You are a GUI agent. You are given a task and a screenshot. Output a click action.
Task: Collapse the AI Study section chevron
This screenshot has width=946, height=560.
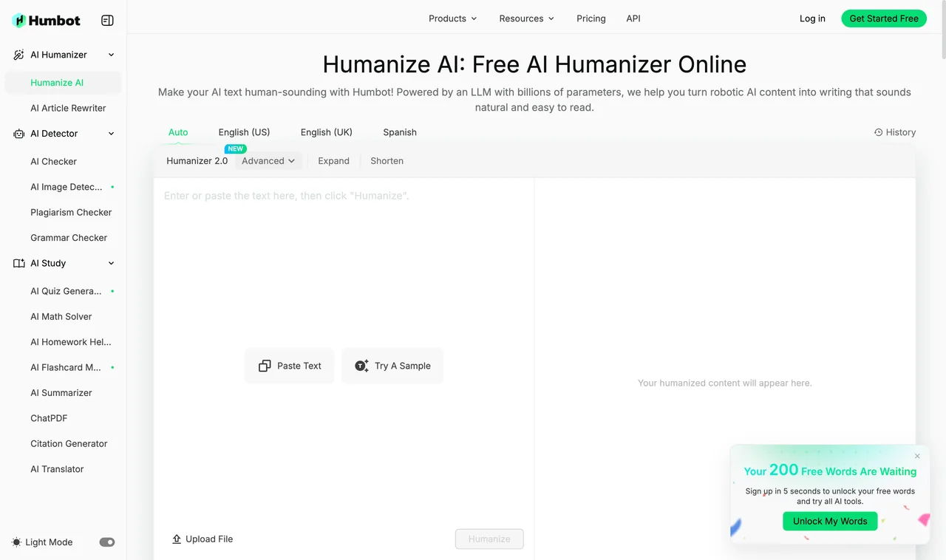112,263
